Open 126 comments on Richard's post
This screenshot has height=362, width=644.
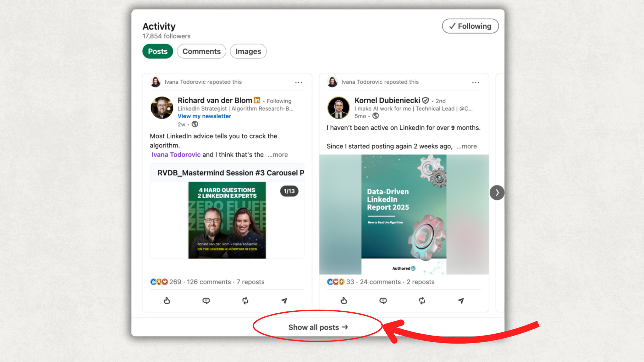coord(209,282)
